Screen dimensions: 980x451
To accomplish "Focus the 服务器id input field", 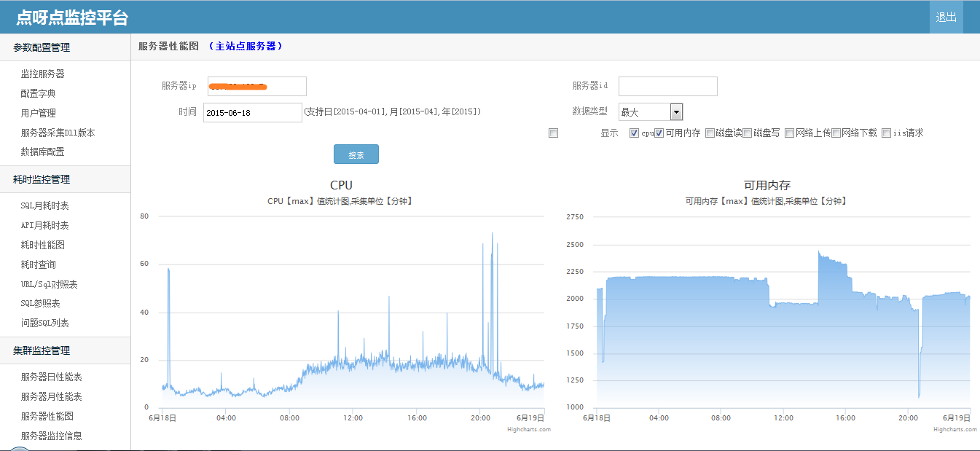I will 668,86.
